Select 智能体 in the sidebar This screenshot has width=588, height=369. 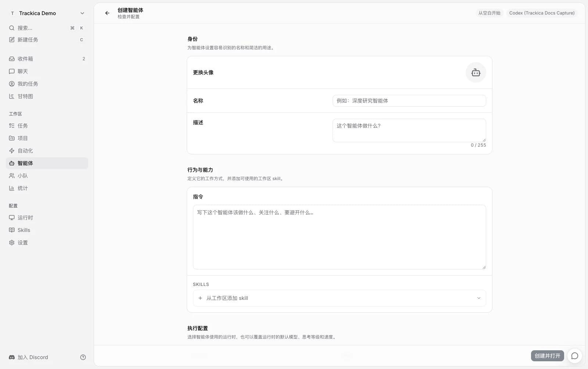[x=47, y=163]
